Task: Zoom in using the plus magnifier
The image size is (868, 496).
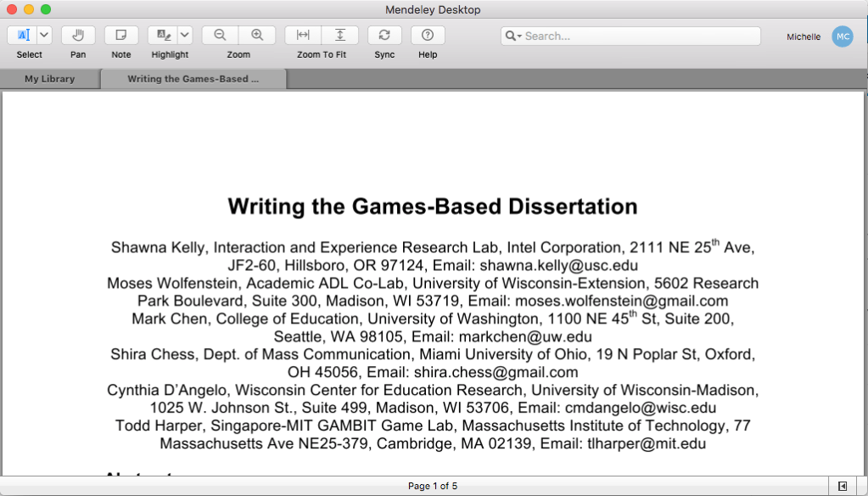Action: (257, 35)
